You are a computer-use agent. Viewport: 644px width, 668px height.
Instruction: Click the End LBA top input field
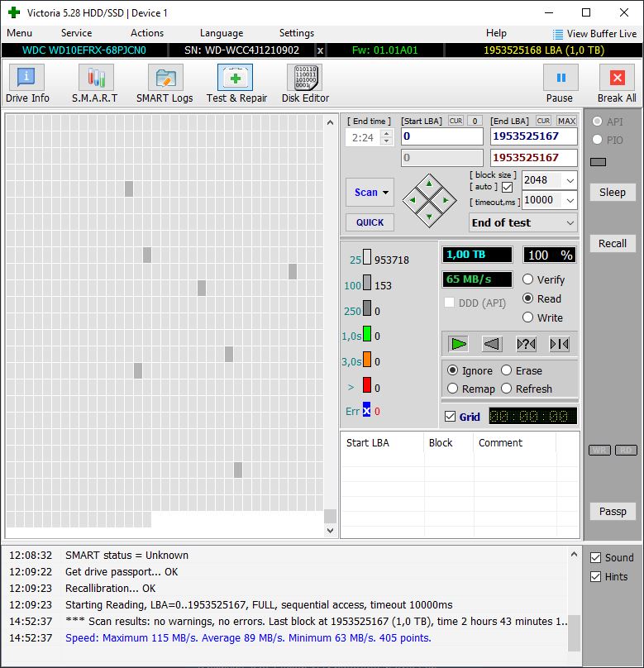[x=534, y=136]
